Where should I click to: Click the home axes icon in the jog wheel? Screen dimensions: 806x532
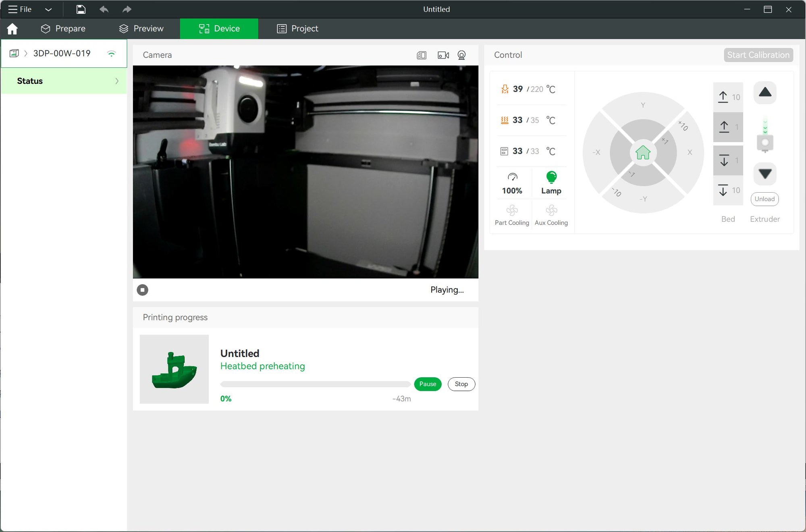coord(643,153)
